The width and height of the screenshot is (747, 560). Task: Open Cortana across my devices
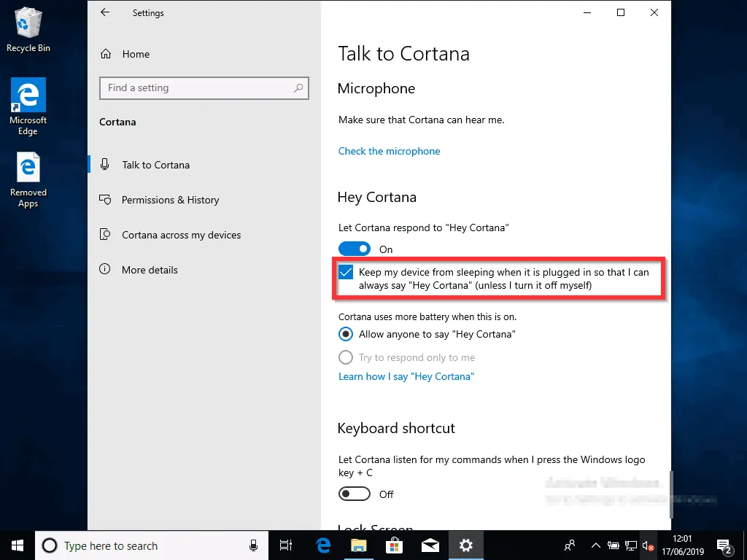click(181, 235)
